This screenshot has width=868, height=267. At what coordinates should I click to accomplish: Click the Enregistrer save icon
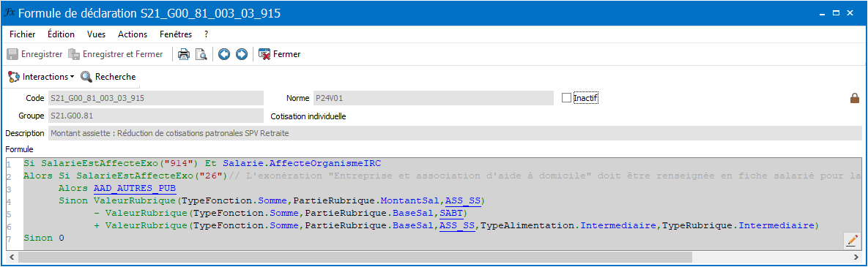tap(12, 54)
